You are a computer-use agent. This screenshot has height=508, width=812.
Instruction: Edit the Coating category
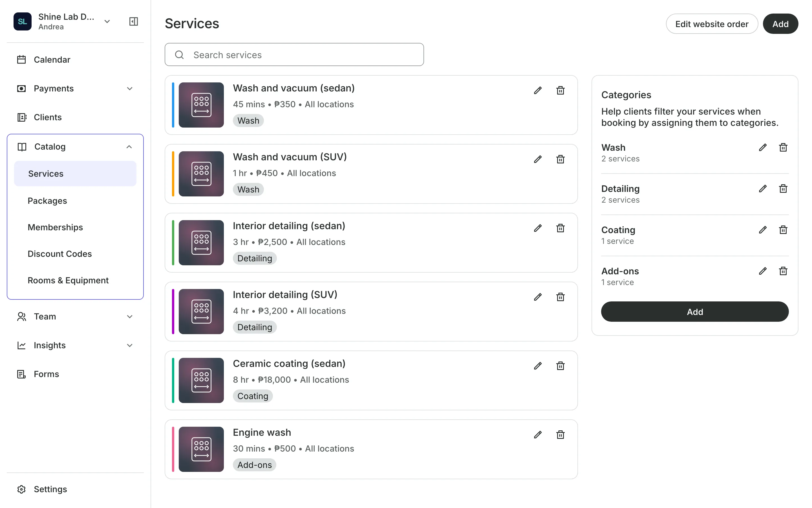[x=763, y=230]
